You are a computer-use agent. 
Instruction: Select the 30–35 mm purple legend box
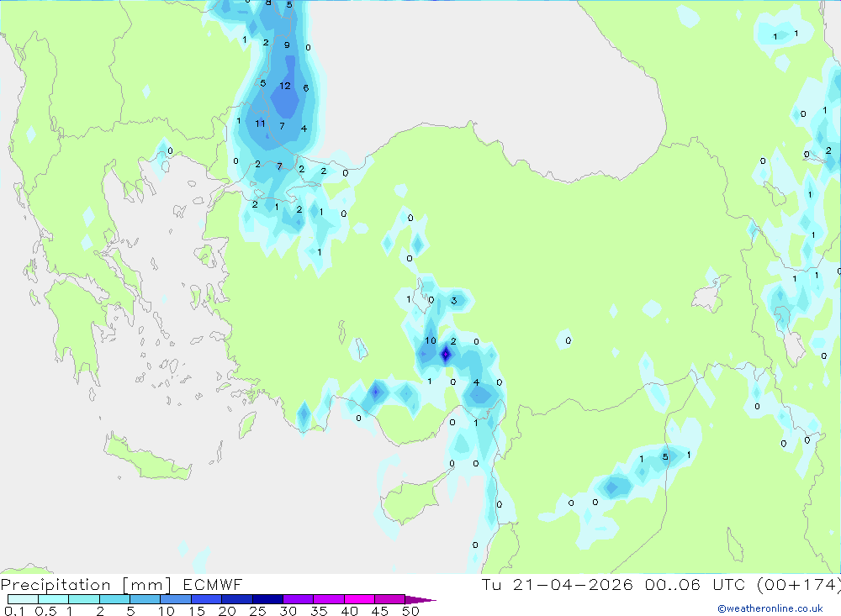click(299, 599)
